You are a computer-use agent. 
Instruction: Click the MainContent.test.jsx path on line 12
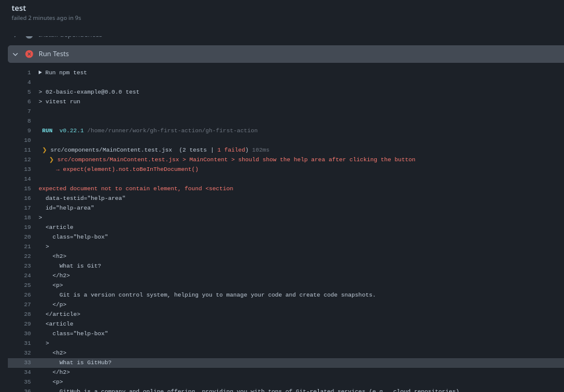tap(118, 159)
